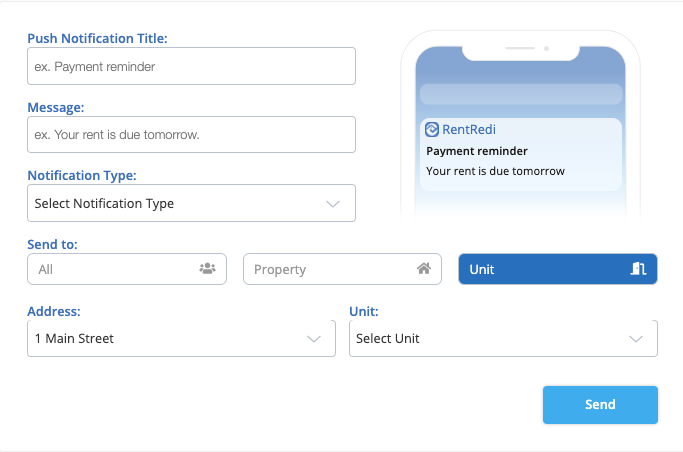Click the Notification Type dropdown chevron

pos(333,203)
